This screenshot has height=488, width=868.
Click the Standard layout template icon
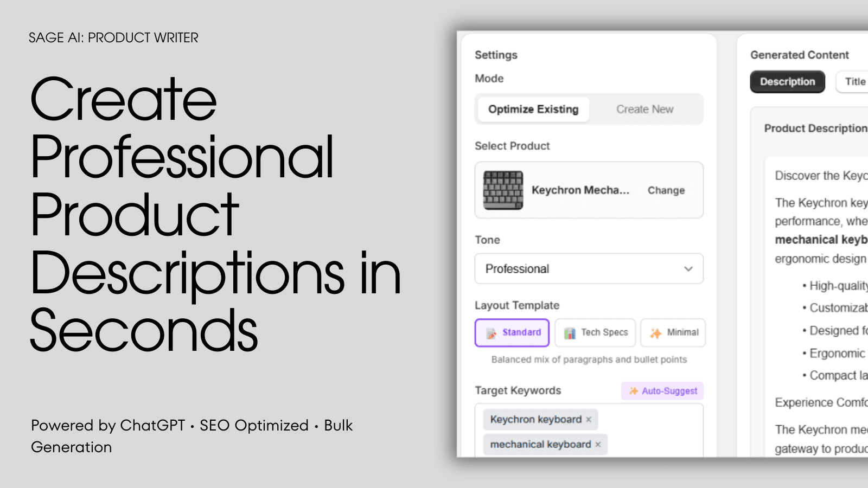point(491,333)
